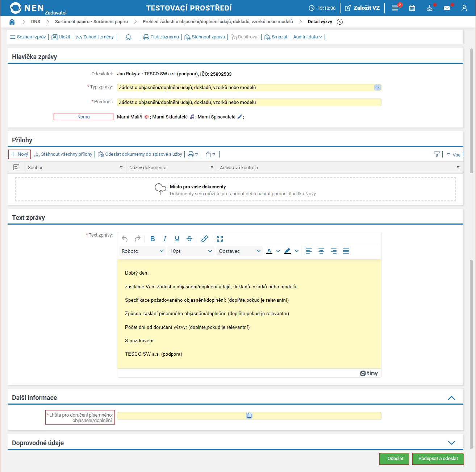The height and width of the screenshot is (472, 476).
Task: Close the Detail výzvy breadcrumb tab
Action: tap(340, 22)
